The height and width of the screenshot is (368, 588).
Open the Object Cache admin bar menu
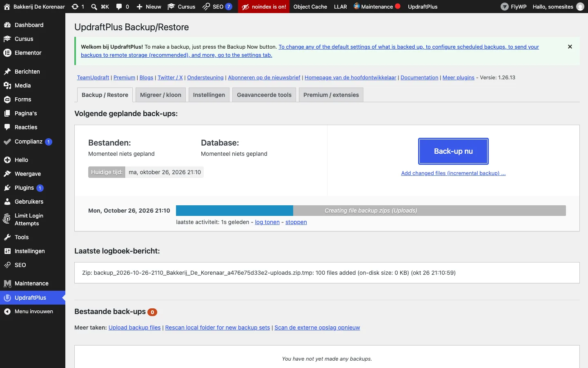(310, 7)
